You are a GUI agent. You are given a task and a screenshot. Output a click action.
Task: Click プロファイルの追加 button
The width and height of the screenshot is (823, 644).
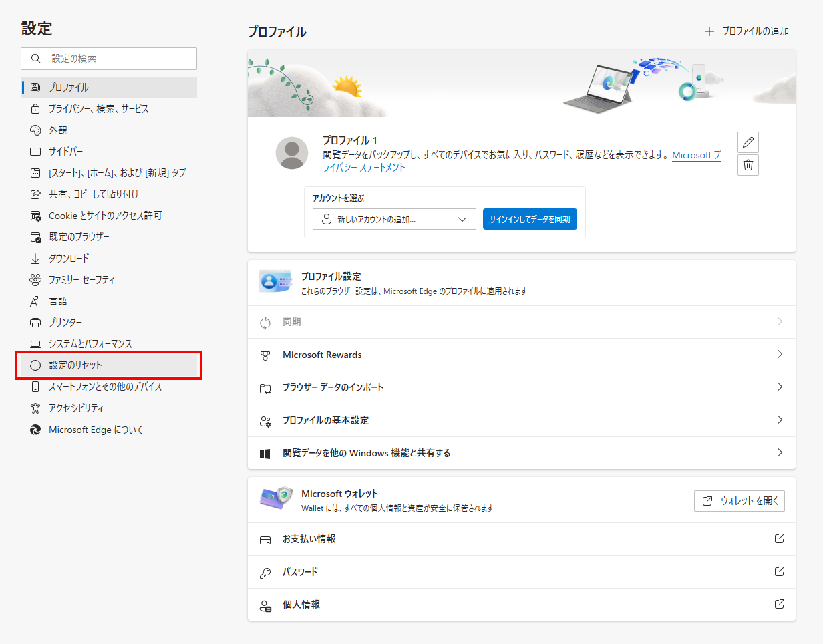(x=747, y=31)
